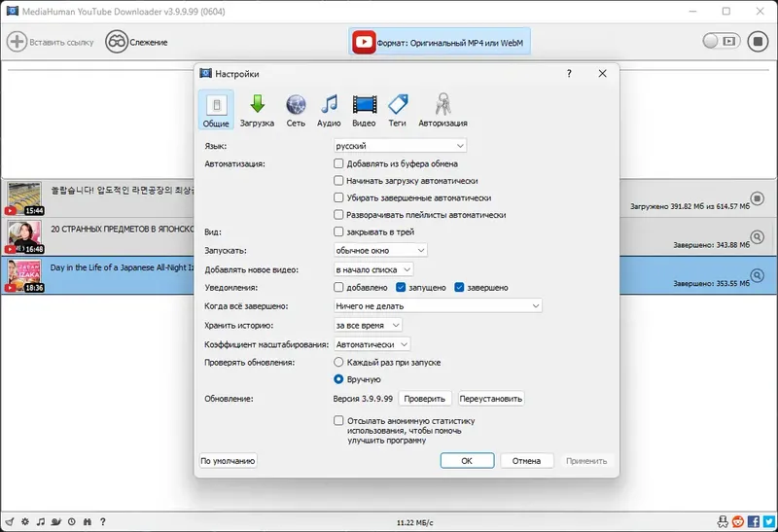The height and width of the screenshot is (532, 778).
Task: Open the Reddit icon in status bar
Action: (738, 521)
